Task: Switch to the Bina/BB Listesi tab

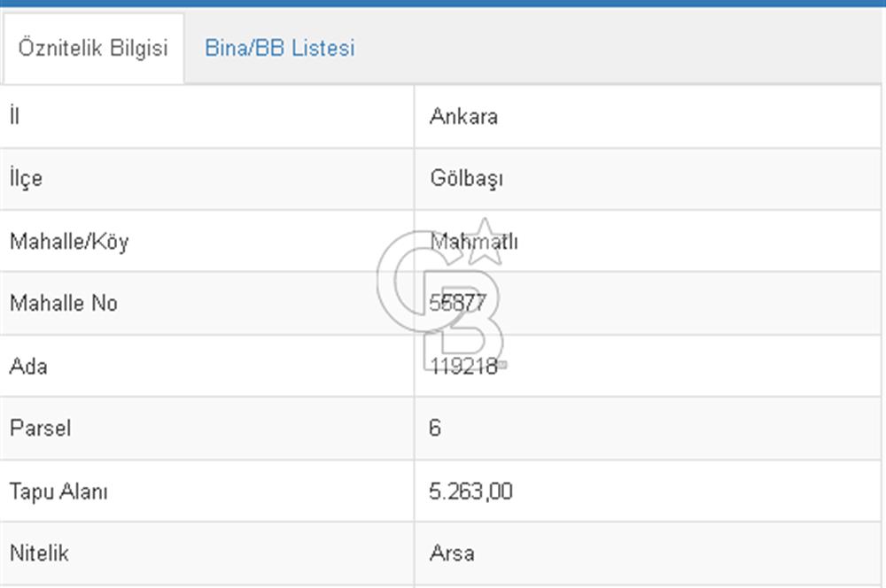Action: click(x=279, y=48)
